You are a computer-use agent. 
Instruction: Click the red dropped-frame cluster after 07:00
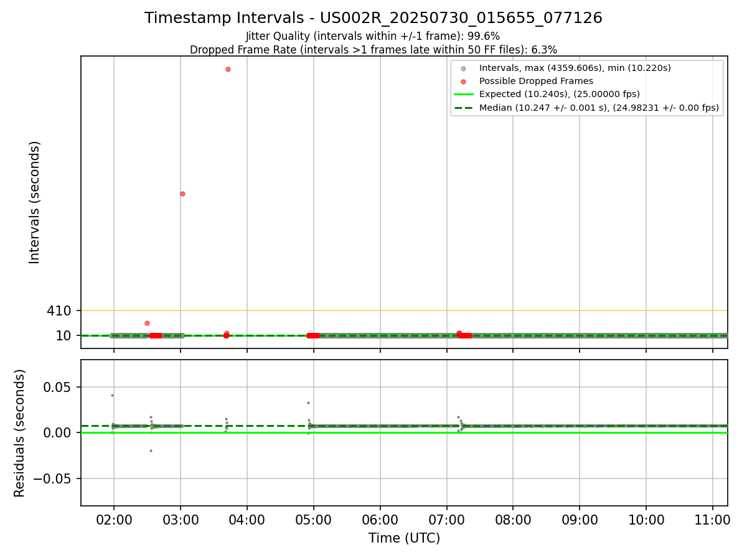pyautogui.click(x=464, y=335)
